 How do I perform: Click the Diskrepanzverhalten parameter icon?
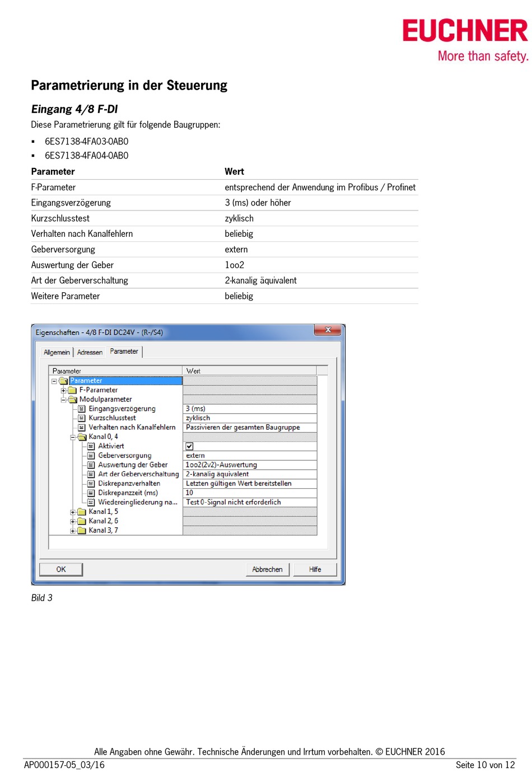(x=91, y=484)
